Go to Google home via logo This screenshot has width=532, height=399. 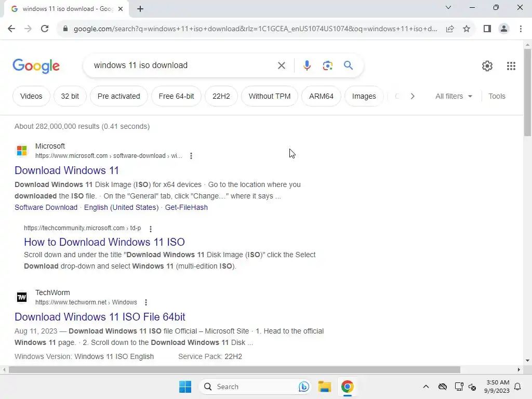36,66
